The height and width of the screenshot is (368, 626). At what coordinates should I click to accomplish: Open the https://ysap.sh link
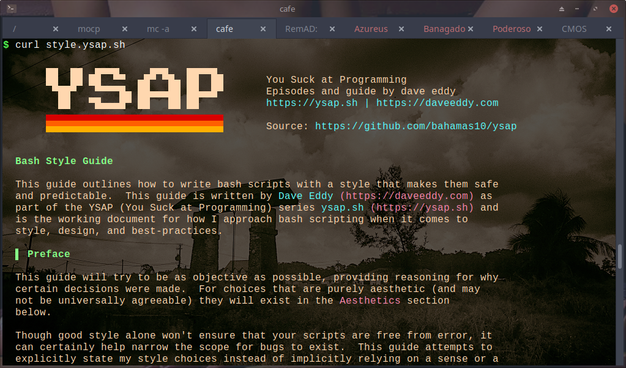(x=312, y=103)
